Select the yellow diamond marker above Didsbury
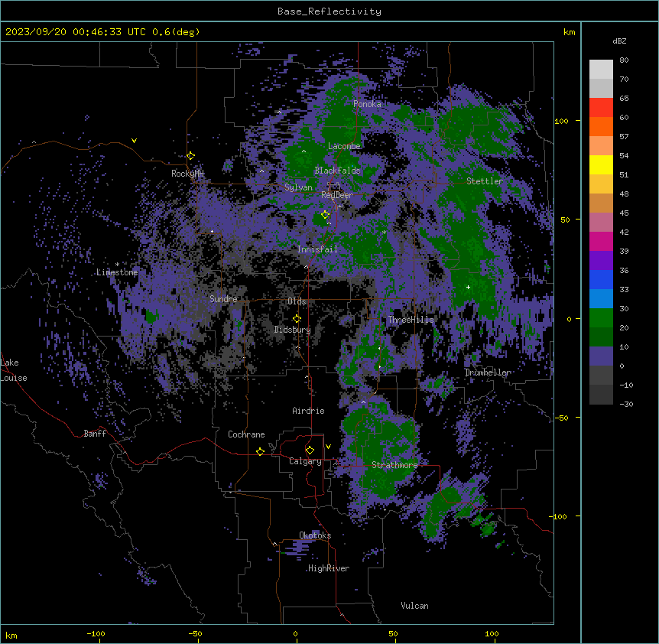 click(297, 319)
